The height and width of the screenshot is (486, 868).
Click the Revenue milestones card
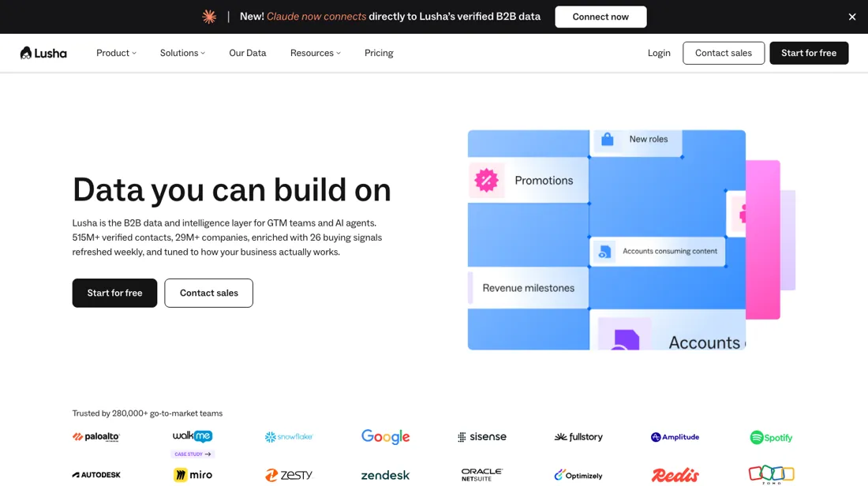click(x=528, y=288)
